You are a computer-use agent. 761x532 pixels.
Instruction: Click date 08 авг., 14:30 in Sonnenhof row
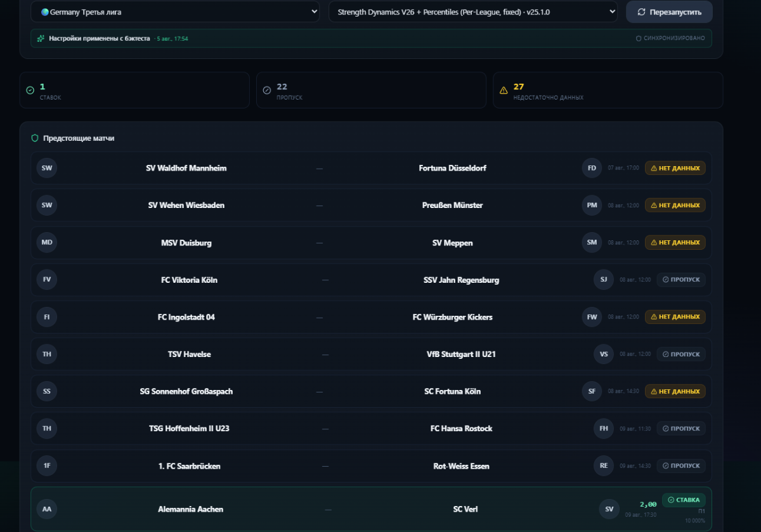pyautogui.click(x=623, y=392)
